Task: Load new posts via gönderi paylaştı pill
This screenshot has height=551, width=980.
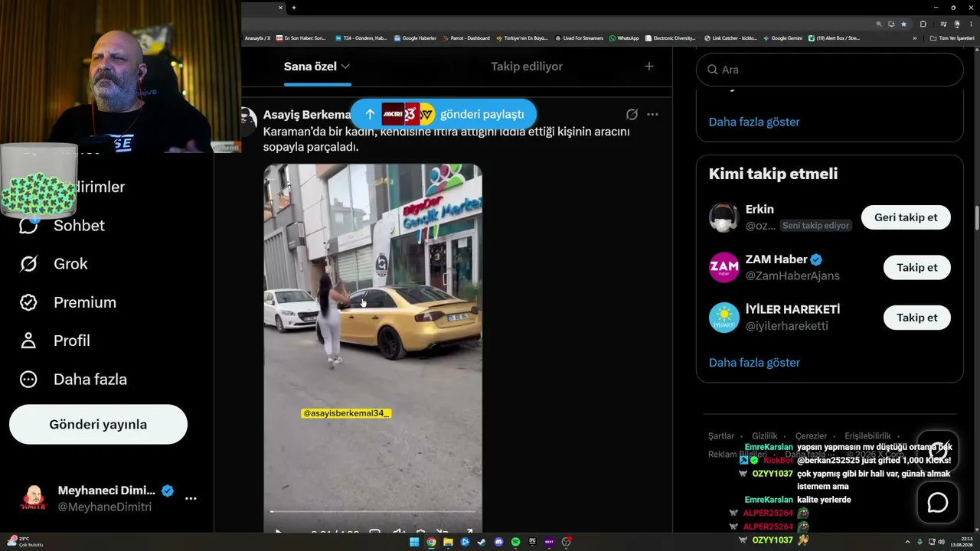Action: 444,114
